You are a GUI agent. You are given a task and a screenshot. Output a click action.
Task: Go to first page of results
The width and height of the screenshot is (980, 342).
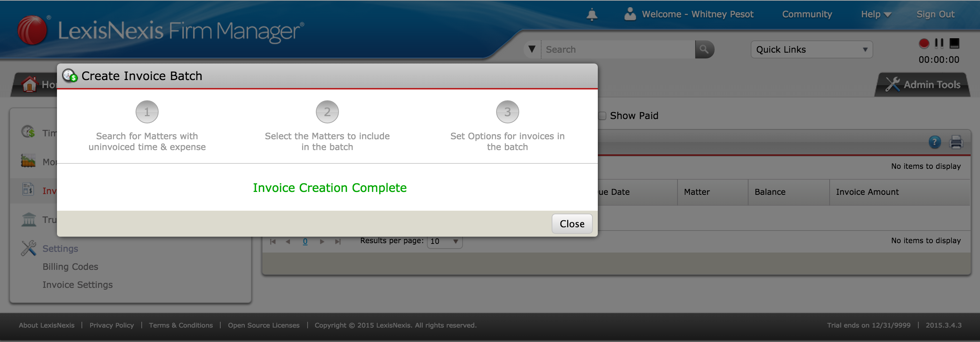pyautogui.click(x=273, y=241)
